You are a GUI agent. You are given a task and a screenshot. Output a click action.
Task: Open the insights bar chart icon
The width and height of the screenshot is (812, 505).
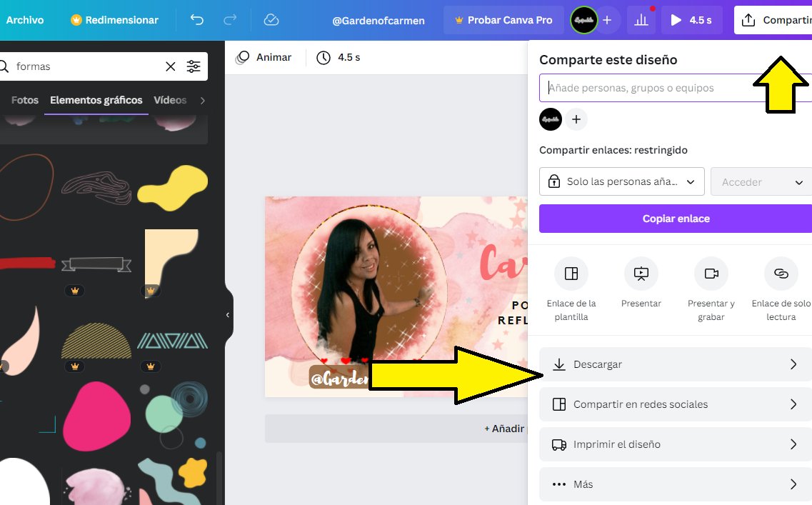pos(641,20)
